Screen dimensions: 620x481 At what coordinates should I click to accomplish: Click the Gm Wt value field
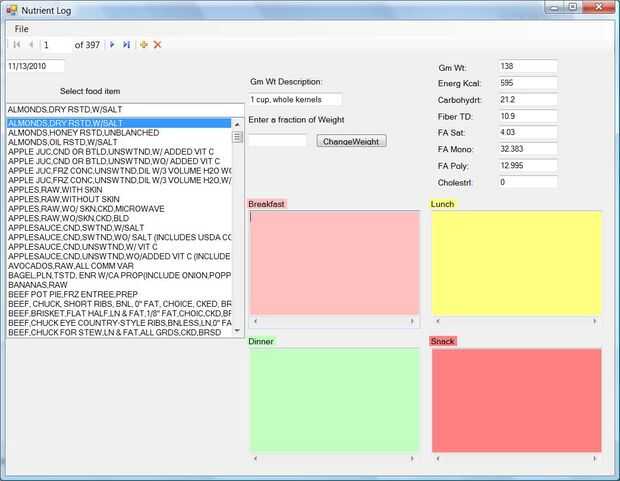pos(528,66)
